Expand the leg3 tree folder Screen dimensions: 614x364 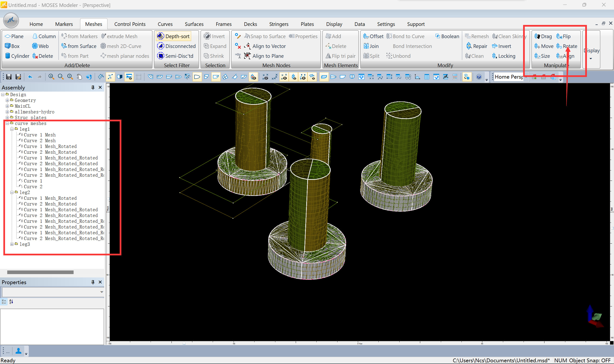(x=12, y=244)
